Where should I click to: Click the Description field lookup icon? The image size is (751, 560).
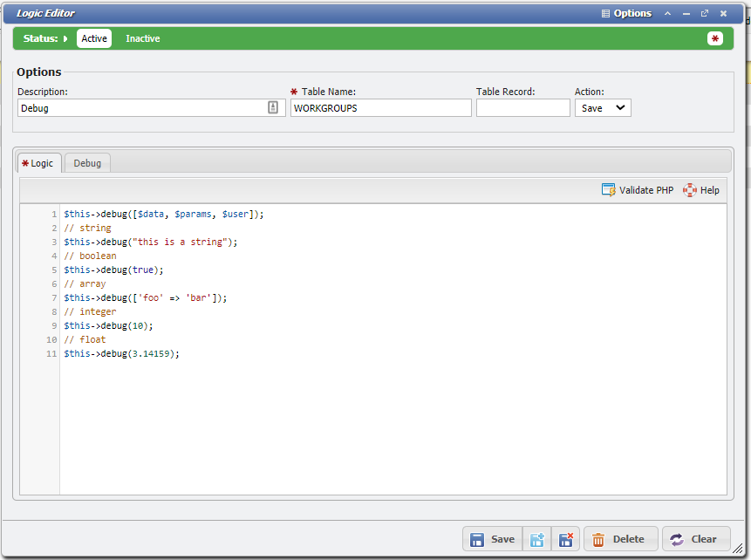(273, 107)
